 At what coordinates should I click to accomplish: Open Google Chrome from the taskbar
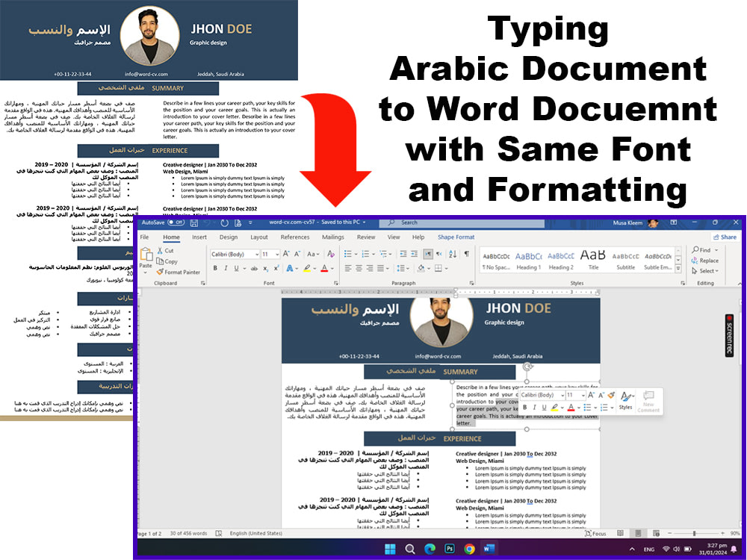click(470, 549)
